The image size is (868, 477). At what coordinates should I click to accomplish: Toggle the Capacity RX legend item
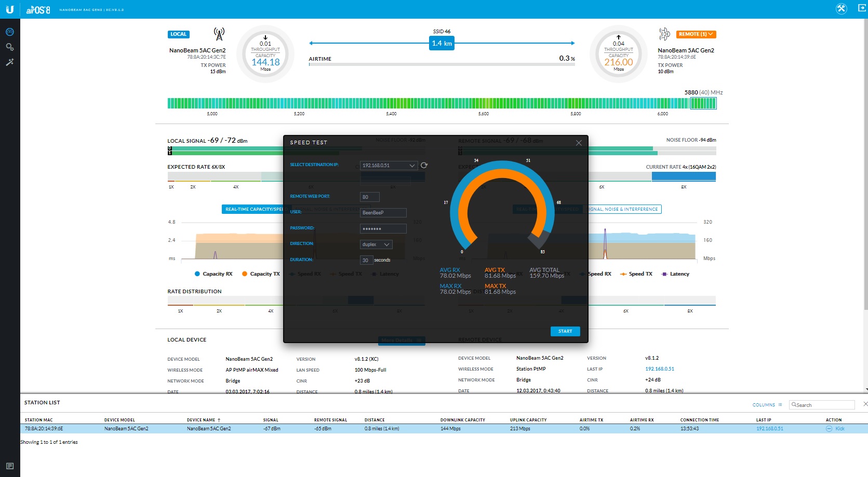coord(213,274)
